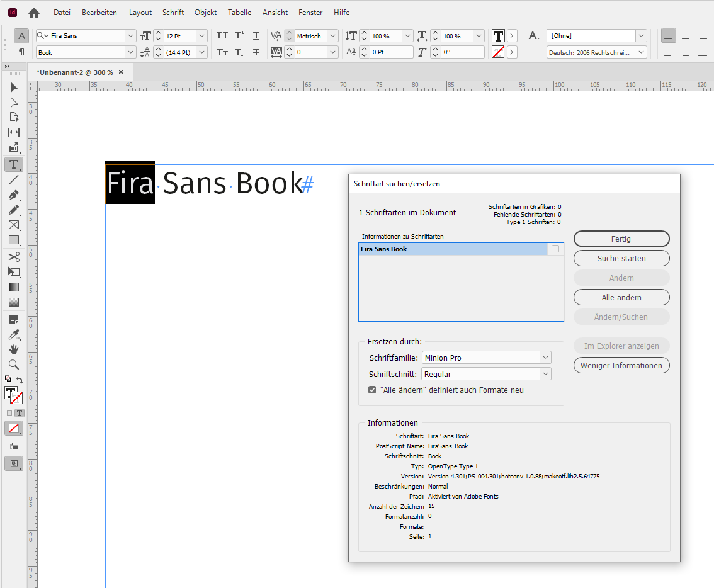This screenshot has height=588, width=714.
Task: Disable the "Alle ändern" definiert auch Formate neu checkbox
Action: [372, 389]
